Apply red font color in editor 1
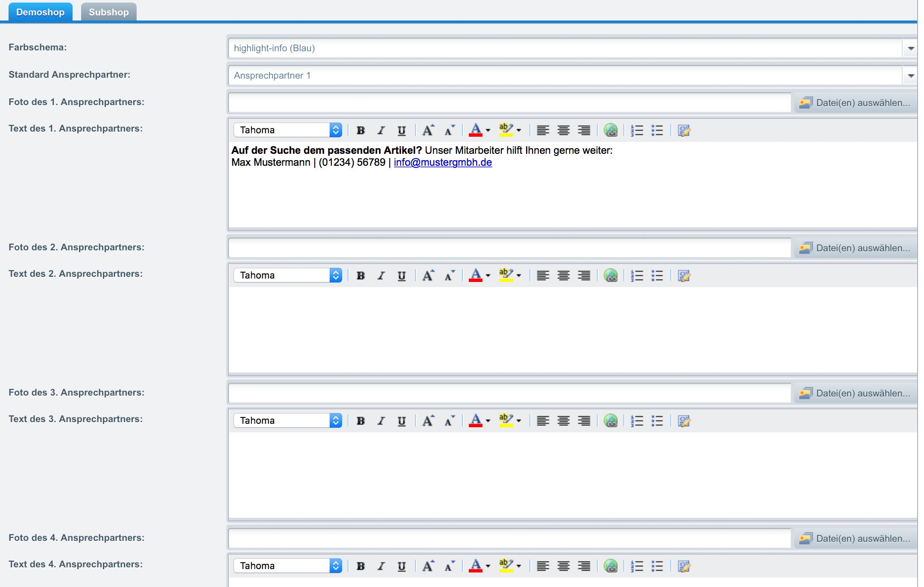 pyautogui.click(x=475, y=130)
